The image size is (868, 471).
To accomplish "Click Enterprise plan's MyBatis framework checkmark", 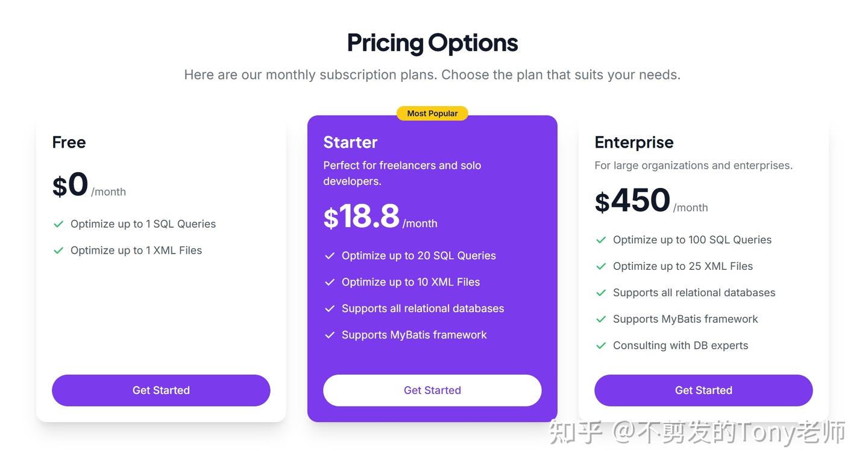I will click(x=601, y=319).
